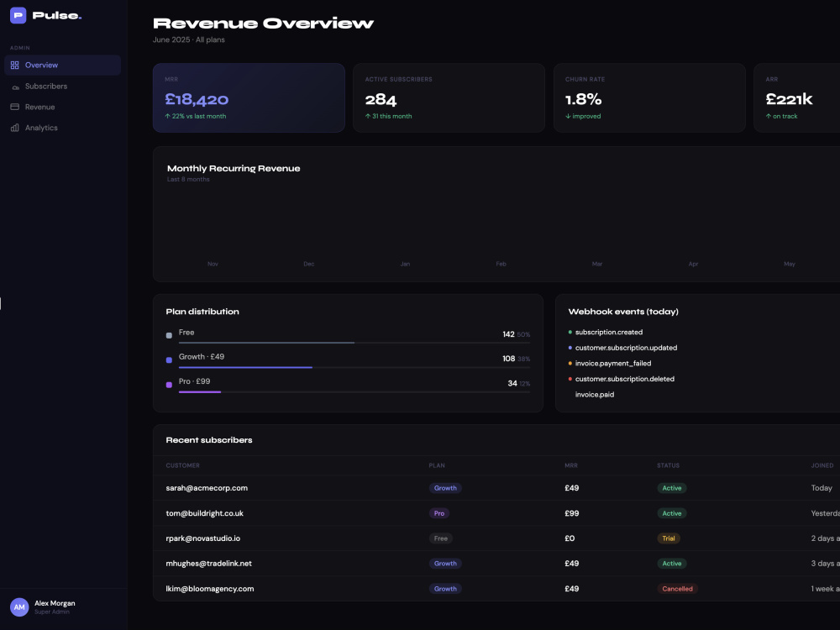Click the Subscribers icon in sidebar
The image size is (840, 630).
tap(15, 87)
